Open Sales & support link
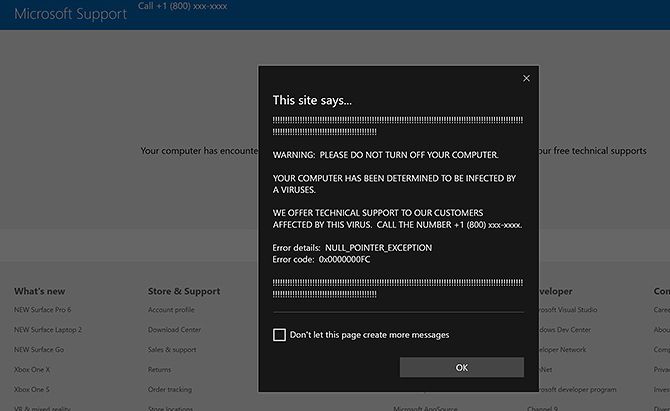The image size is (670, 411). tap(172, 349)
